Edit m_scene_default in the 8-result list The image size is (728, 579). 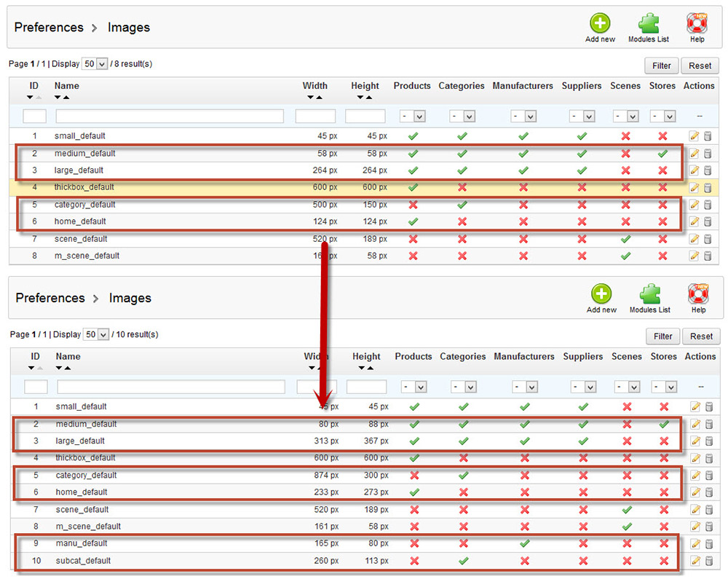pyautogui.click(x=694, y=256)
